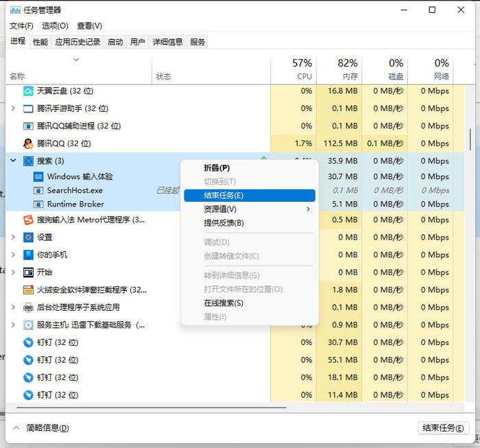The width and height of the screenshot is (480, 448).
Task: Expand the 开始 process group
Action: tap(13, 272)
